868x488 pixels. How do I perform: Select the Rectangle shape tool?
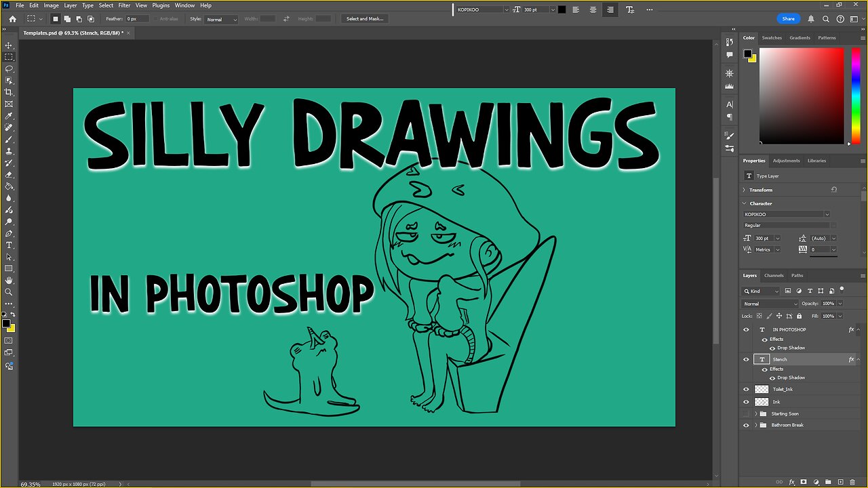click(9, 268)
